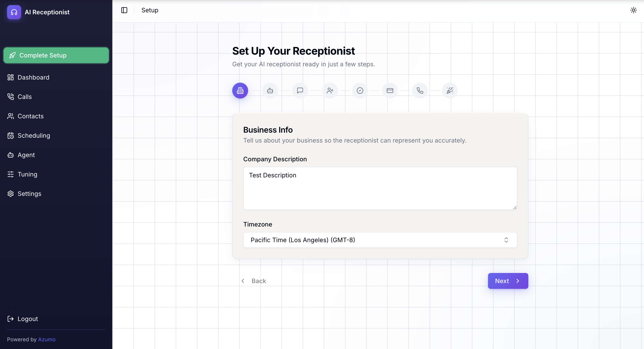
Task: Click the Azumo link in the footer
Action: click(47, 339)
